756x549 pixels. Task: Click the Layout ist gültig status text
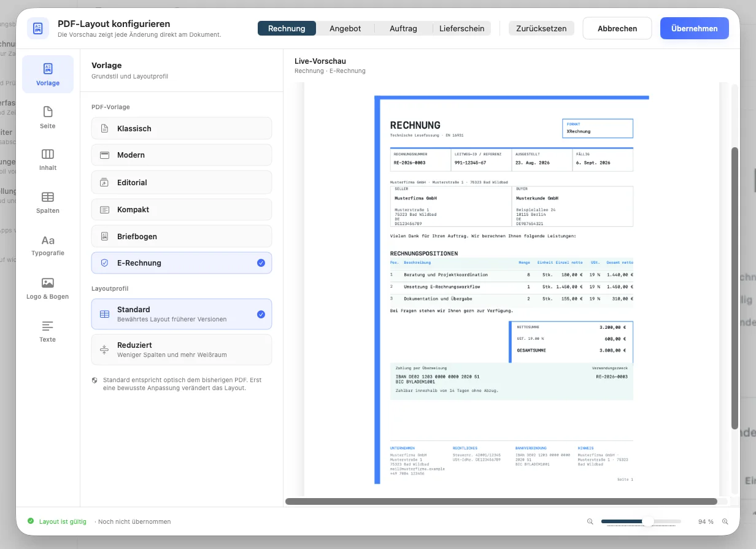click(x=63, y=522)
